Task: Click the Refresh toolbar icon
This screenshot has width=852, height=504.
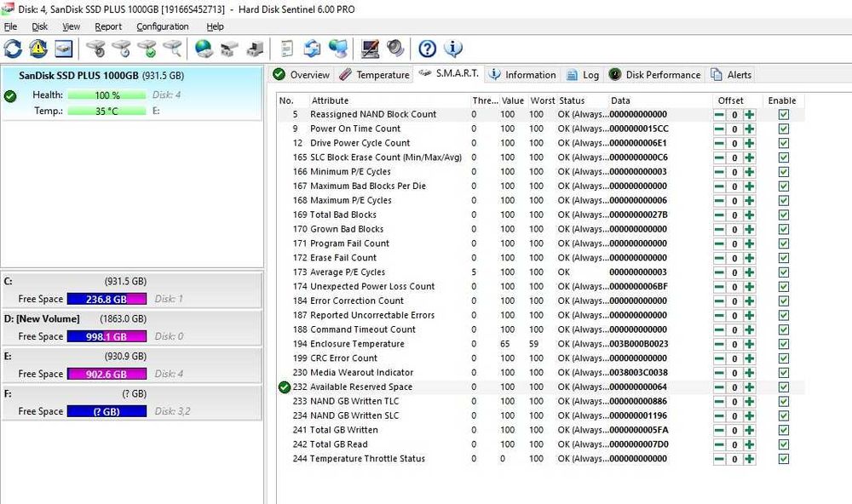Action: (x=13, y=49)
